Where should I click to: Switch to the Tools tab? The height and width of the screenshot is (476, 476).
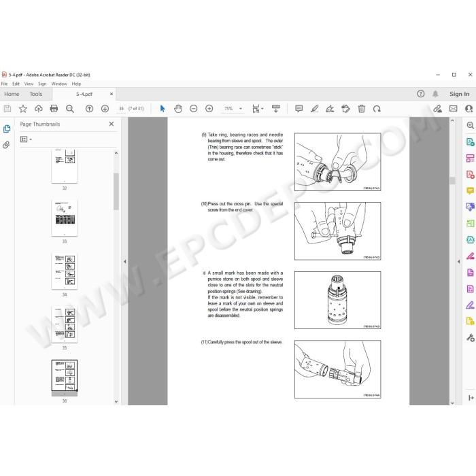click(36, 94)
